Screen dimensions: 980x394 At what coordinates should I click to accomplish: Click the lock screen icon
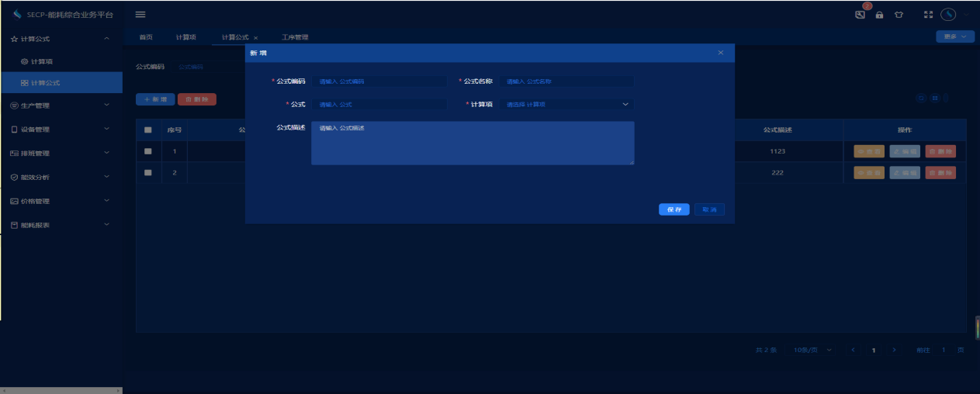click(879, 15)
